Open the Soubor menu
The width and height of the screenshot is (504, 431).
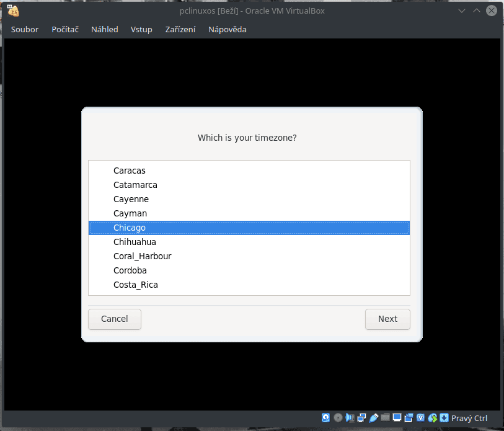(x=24, y=29)
